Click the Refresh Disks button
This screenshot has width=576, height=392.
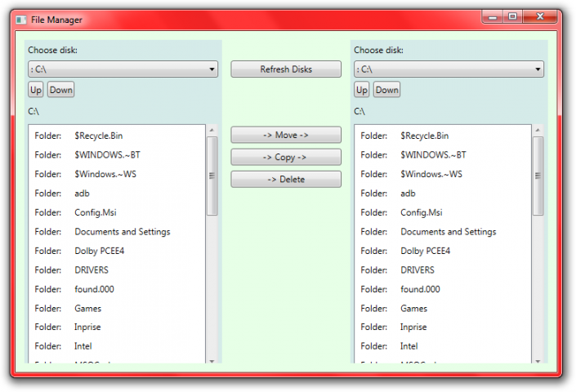[x=286, y=69]
